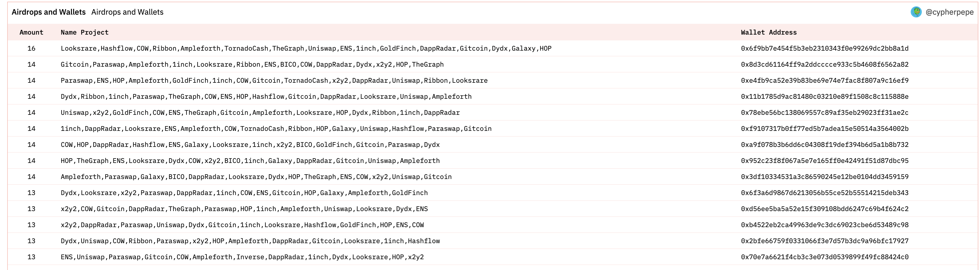Select wallet address 0xf9107317b0ff77ed5b7adea15e50514a3564002b
Screen dimensions: 980x270
click(825, 129)
